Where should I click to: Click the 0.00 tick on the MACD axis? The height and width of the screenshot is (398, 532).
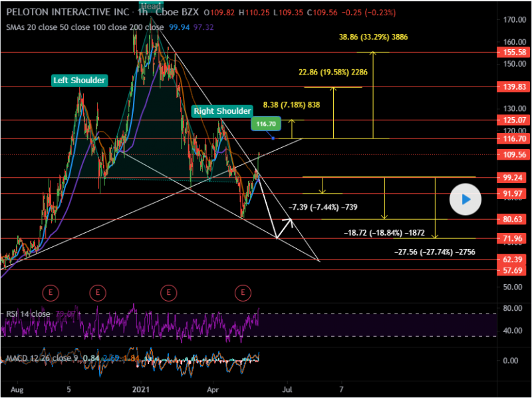point(510,361)
